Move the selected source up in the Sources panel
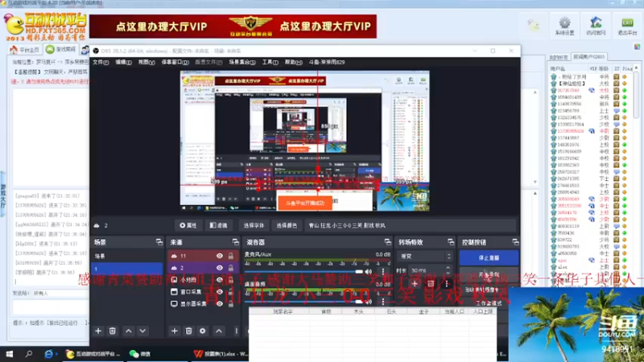 (x=219, y=331)
